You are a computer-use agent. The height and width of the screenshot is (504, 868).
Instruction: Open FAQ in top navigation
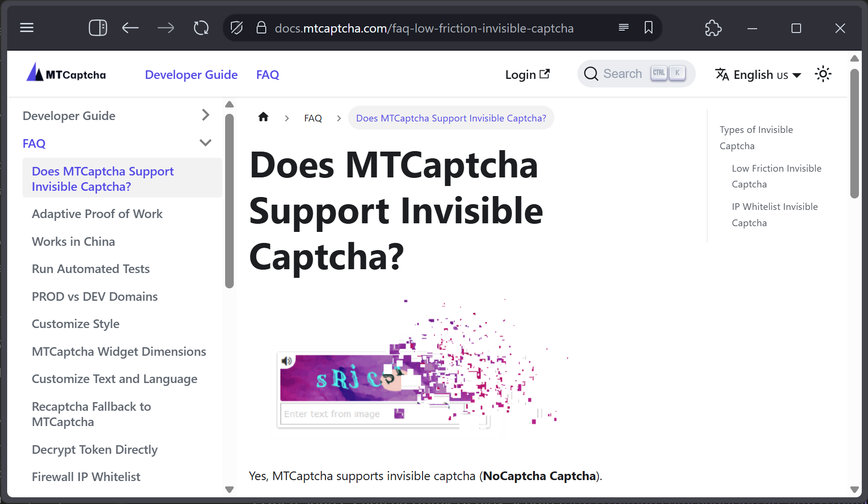click(x=268, y=75)
